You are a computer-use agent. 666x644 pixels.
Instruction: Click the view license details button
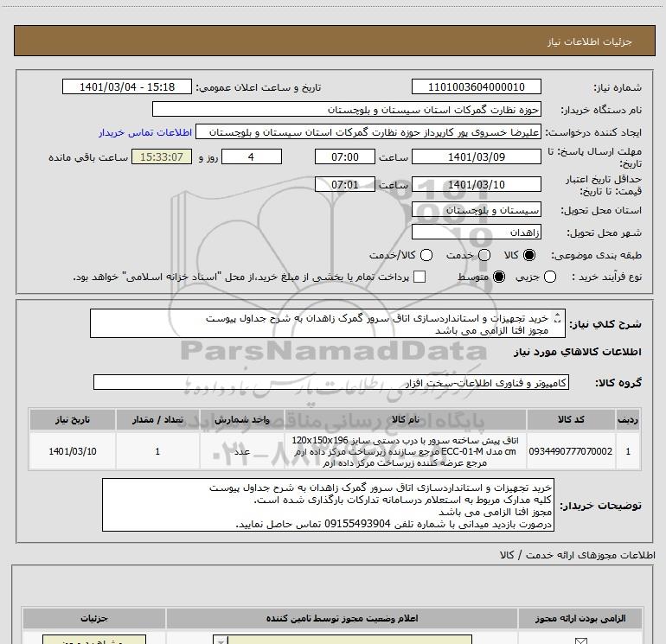pos(94,640)
